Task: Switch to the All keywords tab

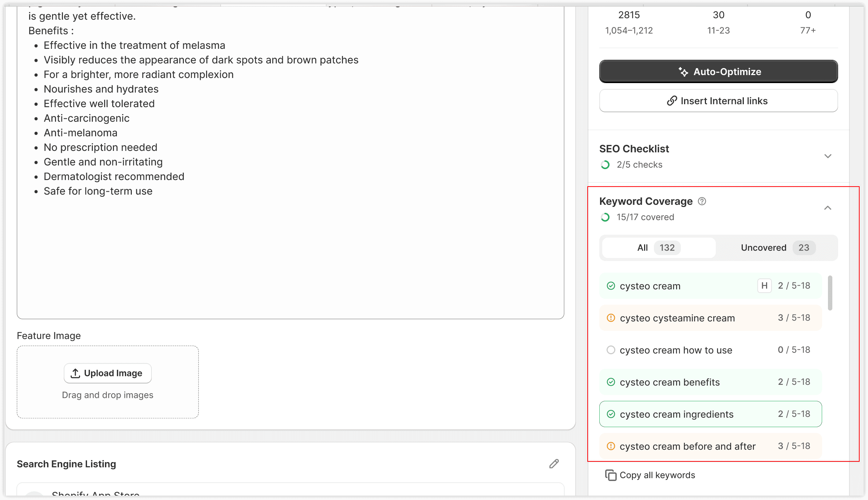Action: pyautogui.click(x=659, y=248)
